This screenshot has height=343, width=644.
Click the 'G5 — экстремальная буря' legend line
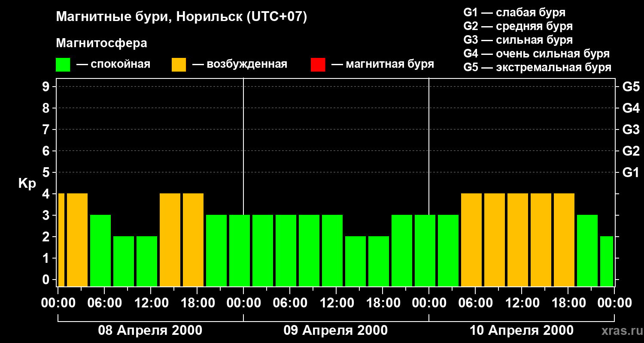tap(538, 67)
